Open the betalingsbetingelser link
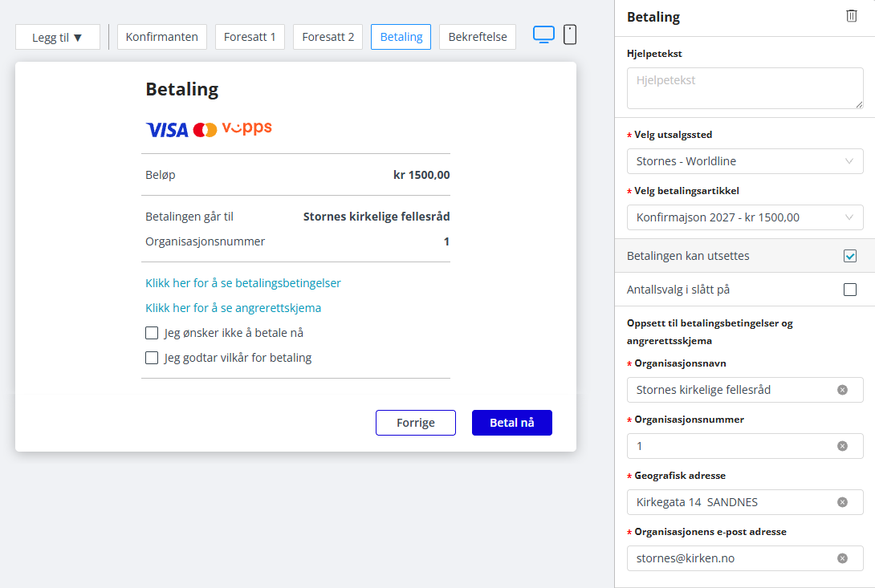Viewport: 875px width, 588px height. [242, 283]
